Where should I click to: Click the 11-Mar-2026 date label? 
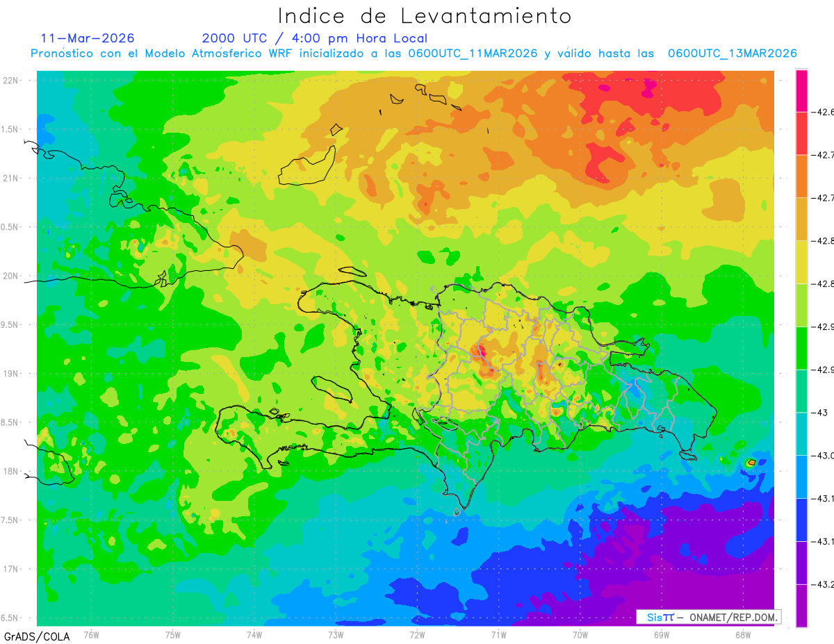tap(88, 38)
